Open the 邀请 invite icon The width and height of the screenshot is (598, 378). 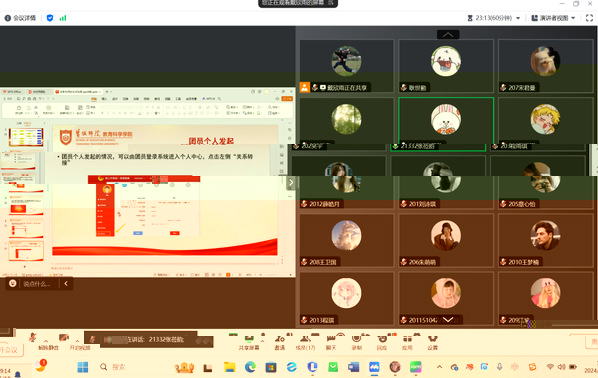(x=280, y=342)
